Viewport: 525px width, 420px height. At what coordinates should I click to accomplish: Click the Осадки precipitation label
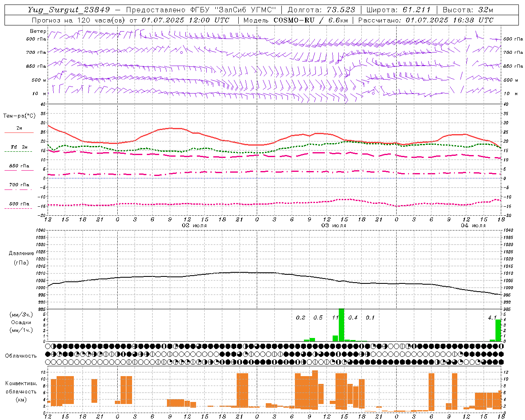coord(21,322)
